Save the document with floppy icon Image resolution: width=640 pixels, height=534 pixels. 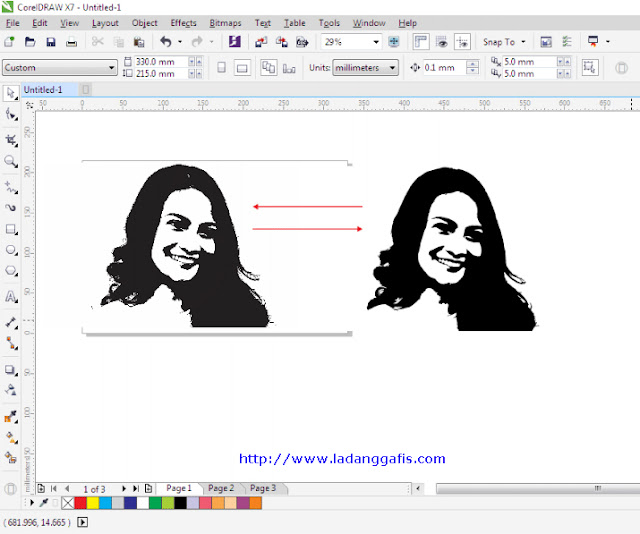[51, 42]
